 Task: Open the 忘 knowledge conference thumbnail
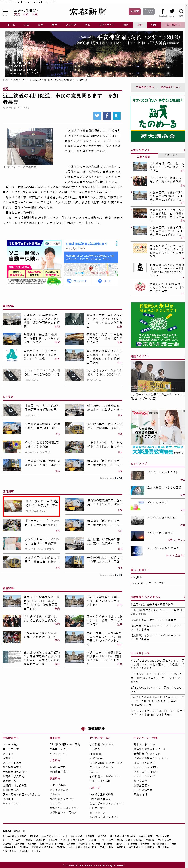[140, 267]
